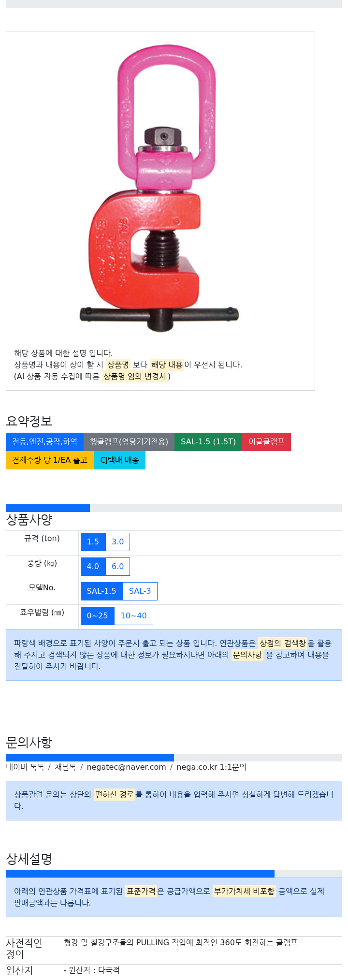Click the cyan CJ택배 배송 tag
This screenshot has height=980, width=348.
point(119,460)
